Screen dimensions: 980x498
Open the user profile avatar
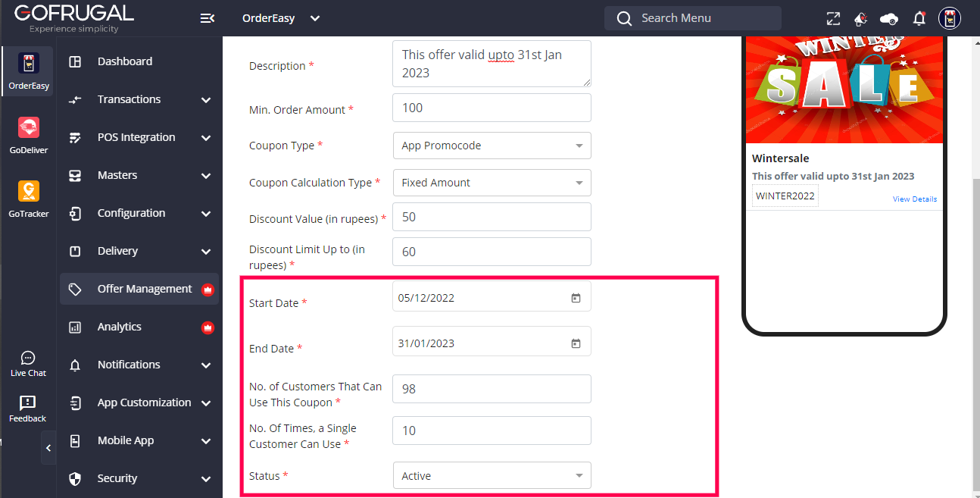tap(950, 18)
